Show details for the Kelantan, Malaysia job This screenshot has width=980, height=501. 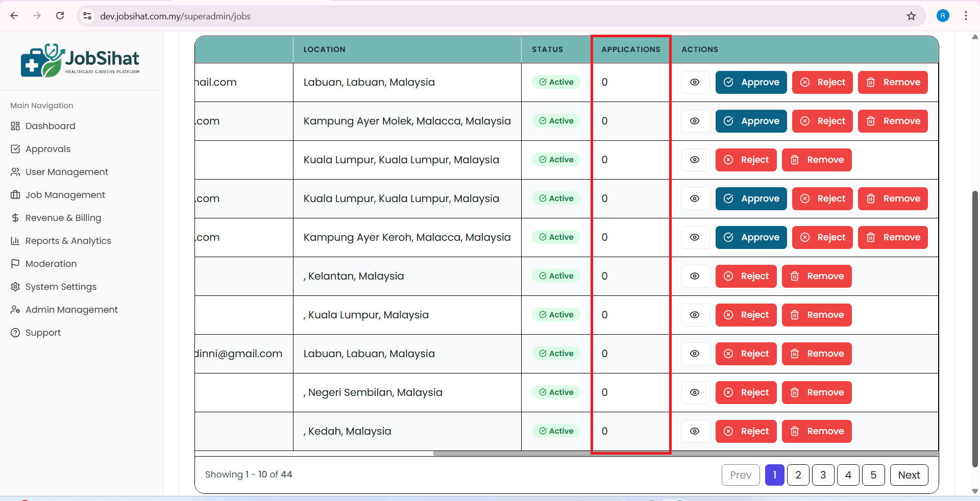695,276
